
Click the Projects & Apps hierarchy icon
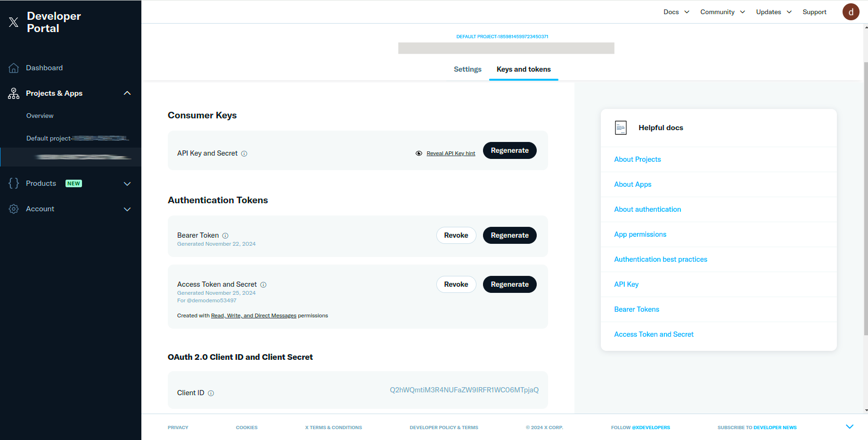14,93
